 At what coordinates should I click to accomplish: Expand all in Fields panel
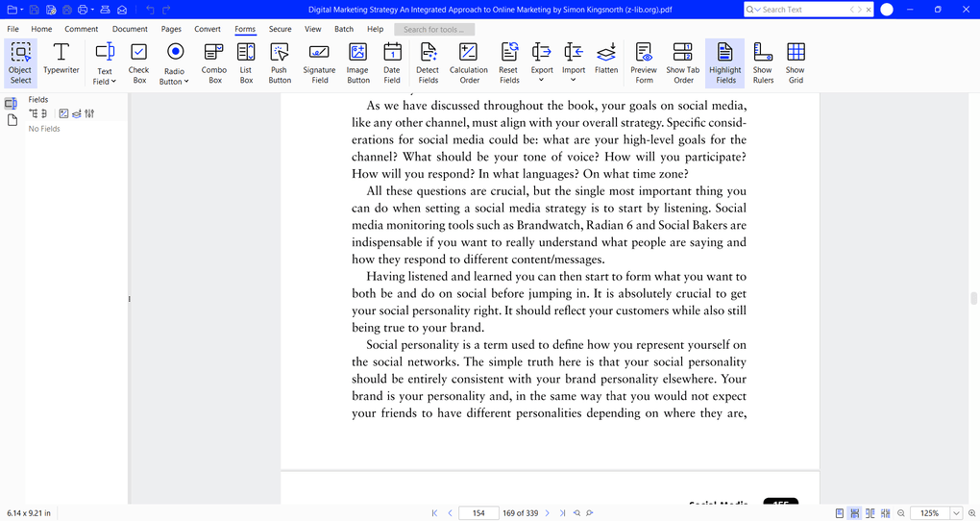pos(34,113)
